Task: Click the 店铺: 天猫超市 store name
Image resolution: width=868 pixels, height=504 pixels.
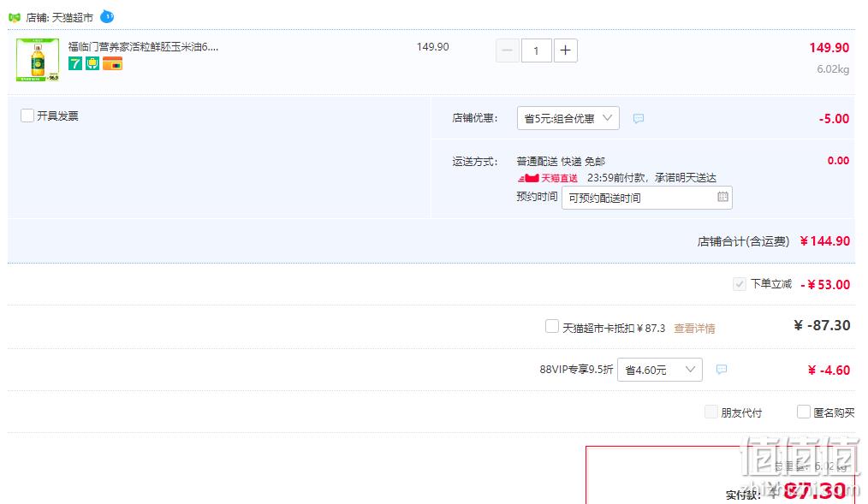Action: pos(60,18)
